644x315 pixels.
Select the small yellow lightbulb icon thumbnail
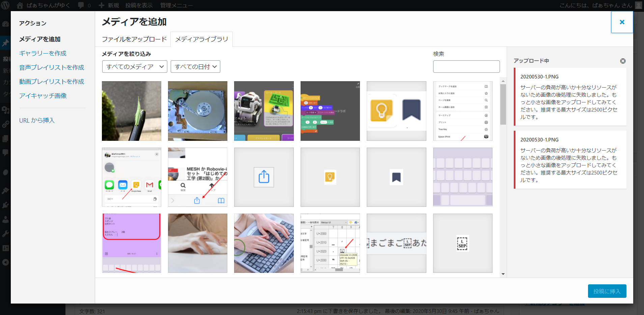[x=330, y=177]
